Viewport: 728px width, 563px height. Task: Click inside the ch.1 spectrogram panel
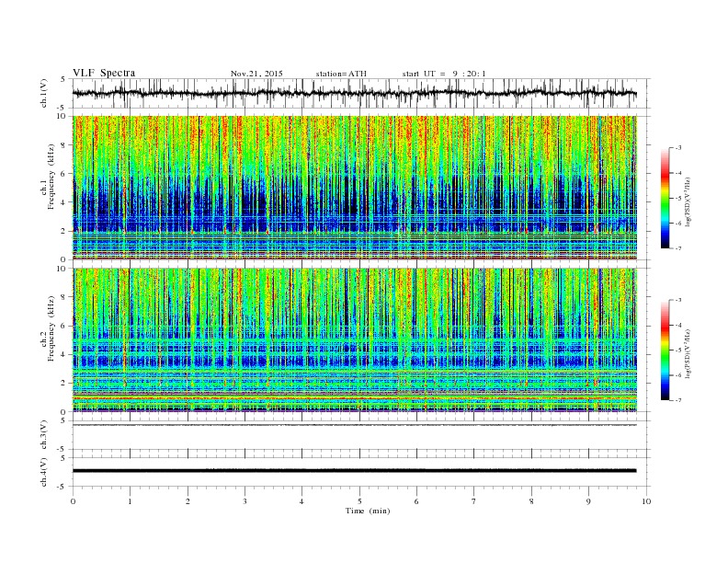coord(355,188)
